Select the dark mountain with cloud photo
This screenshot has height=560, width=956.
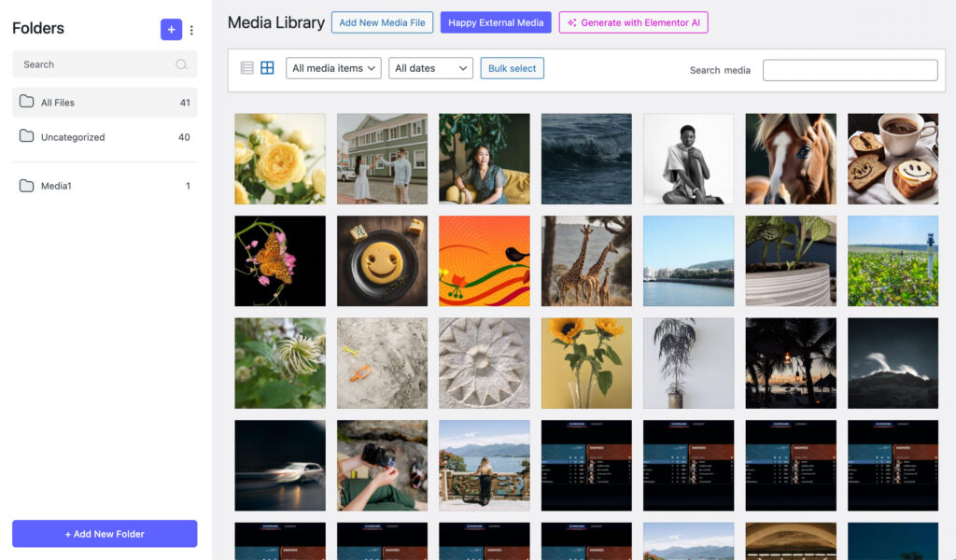[893, 363]
